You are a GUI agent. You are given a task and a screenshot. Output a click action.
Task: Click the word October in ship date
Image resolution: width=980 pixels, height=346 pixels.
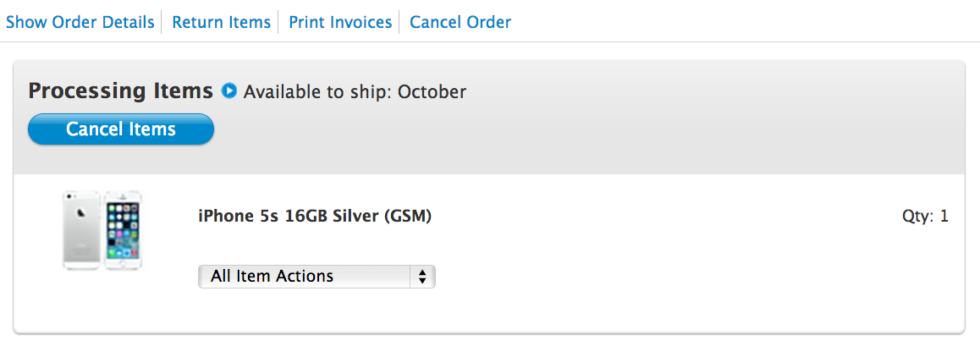pos(432,91)
